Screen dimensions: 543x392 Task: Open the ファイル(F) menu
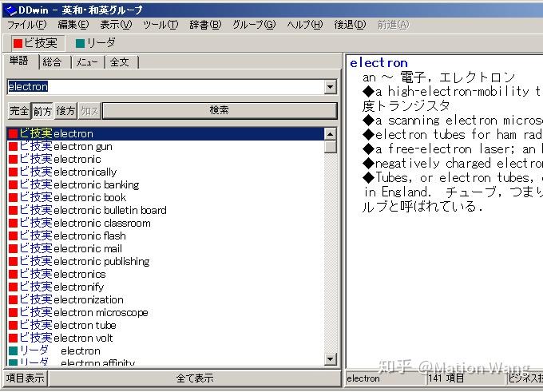pyautogui.click(x=26, y=25)
